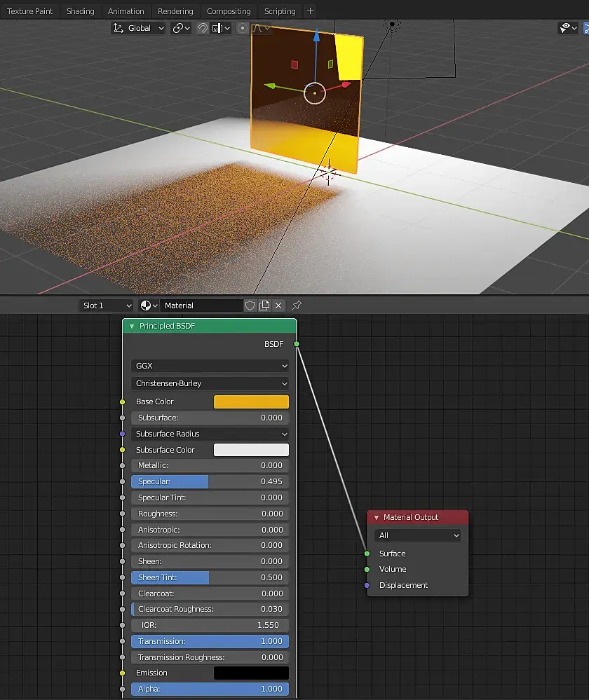The image size is (589, 700).
Task: Click the Specular slider
Action: click(x=210, y=481)
